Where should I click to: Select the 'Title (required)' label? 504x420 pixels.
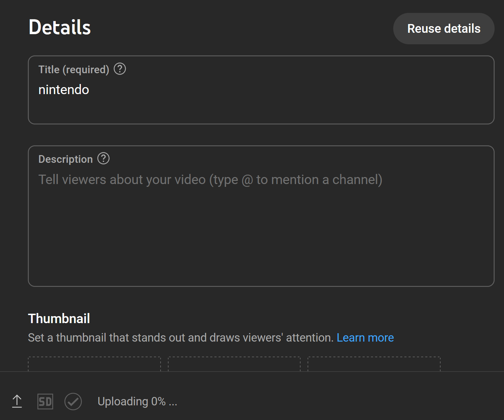point(74,69)
